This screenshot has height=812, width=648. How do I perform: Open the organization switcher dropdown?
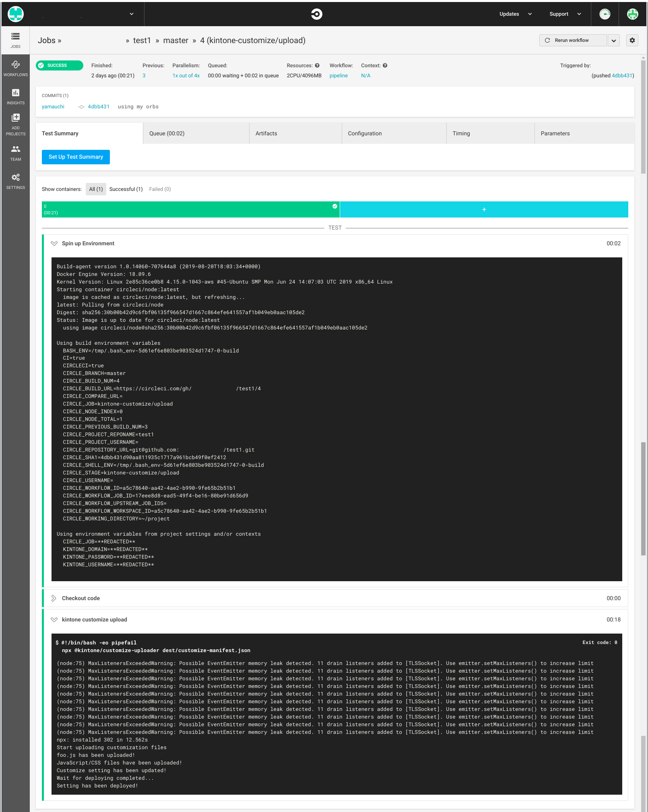click(x=131, y=14)
